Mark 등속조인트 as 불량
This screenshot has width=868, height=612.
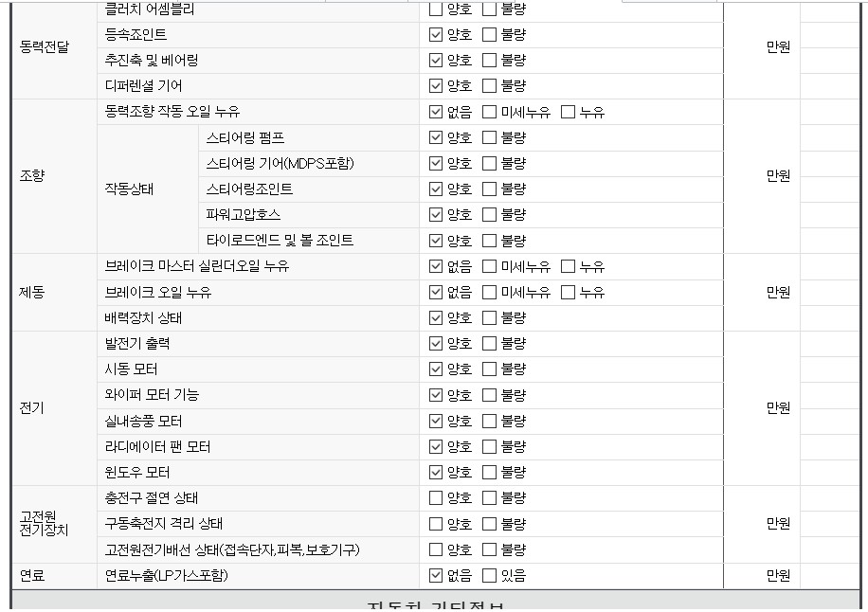489,35
